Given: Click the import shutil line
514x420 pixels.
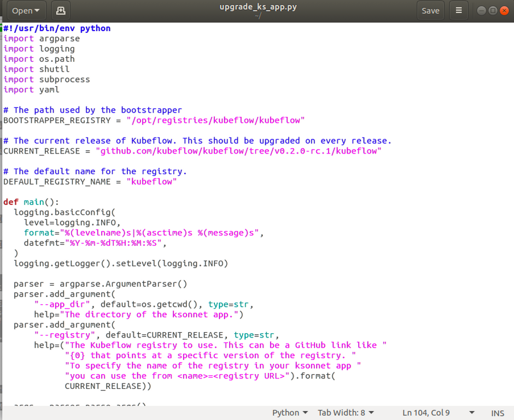Looking at the screenshot, I should point(37,69).
